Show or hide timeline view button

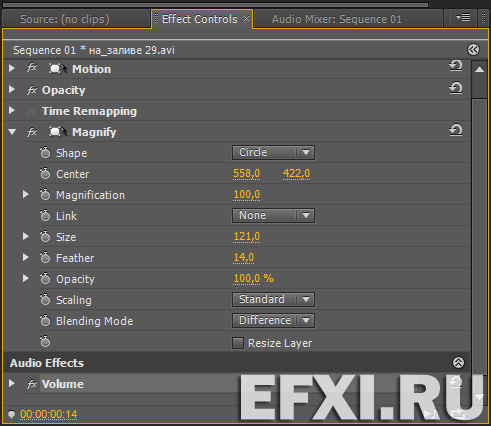(x=473, y=50)
